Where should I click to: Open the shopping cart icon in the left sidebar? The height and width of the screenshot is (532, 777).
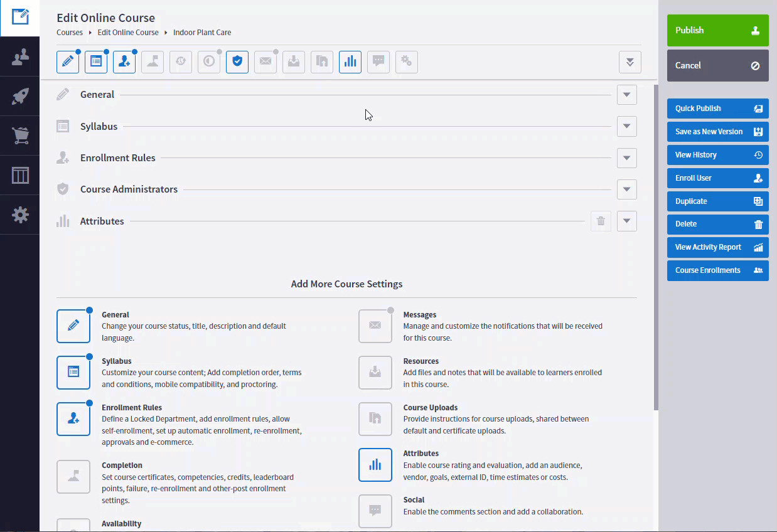[x=20, y=136]
